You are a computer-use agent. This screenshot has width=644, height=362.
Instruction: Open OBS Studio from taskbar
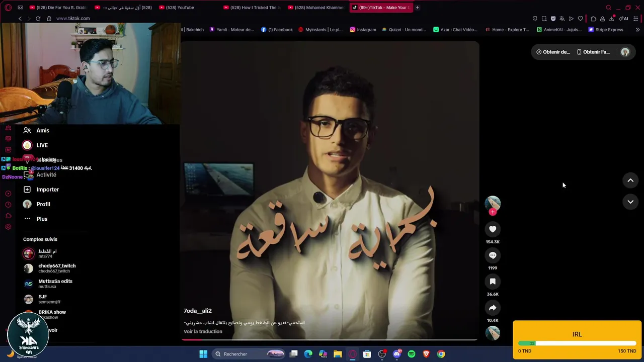(x=382, y=354)
